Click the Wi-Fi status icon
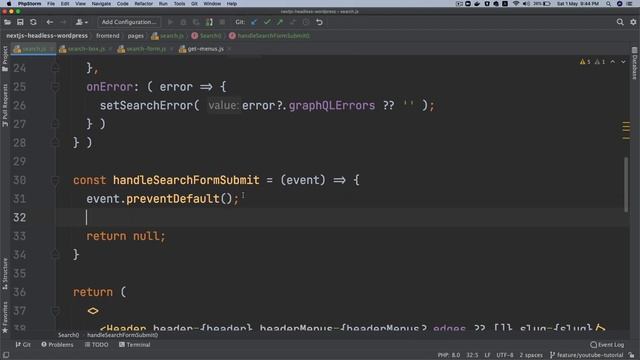 [516, 4]
